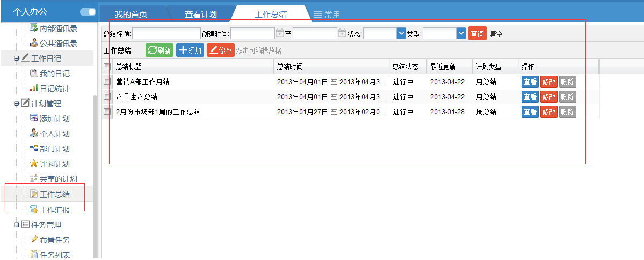Click the 总结标题 text input field
Image resolution: width=644 pixels, height=260 pixels.
166,34
